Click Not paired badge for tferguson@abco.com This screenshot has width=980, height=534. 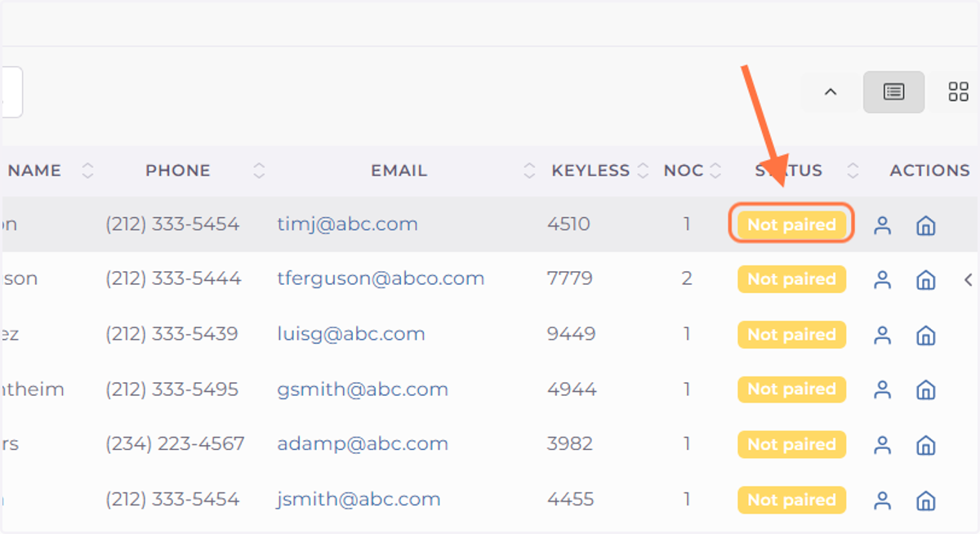[791, 279]
